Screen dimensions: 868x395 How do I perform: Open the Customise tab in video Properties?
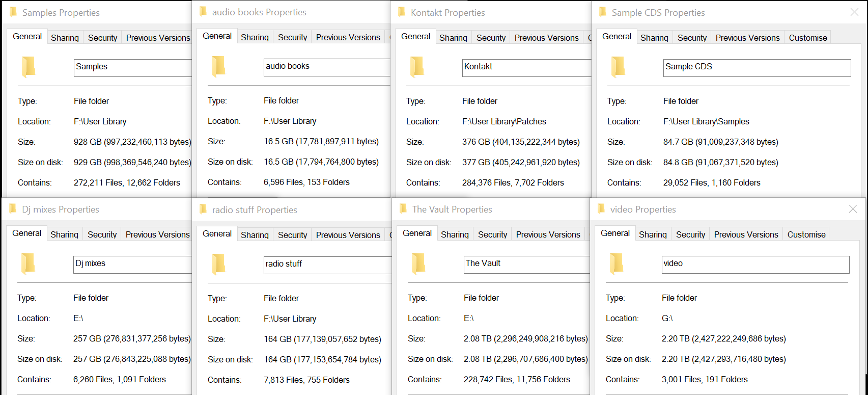(x=806, y=234)
